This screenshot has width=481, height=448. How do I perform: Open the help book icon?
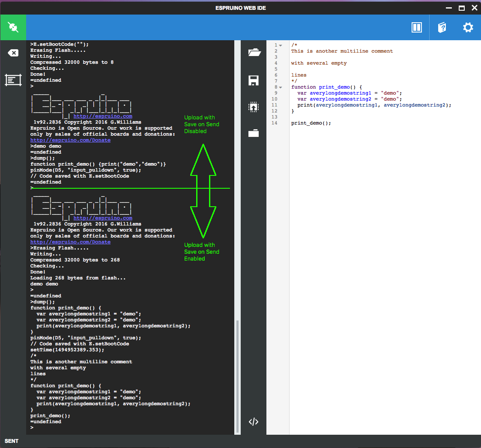point(442,27)
